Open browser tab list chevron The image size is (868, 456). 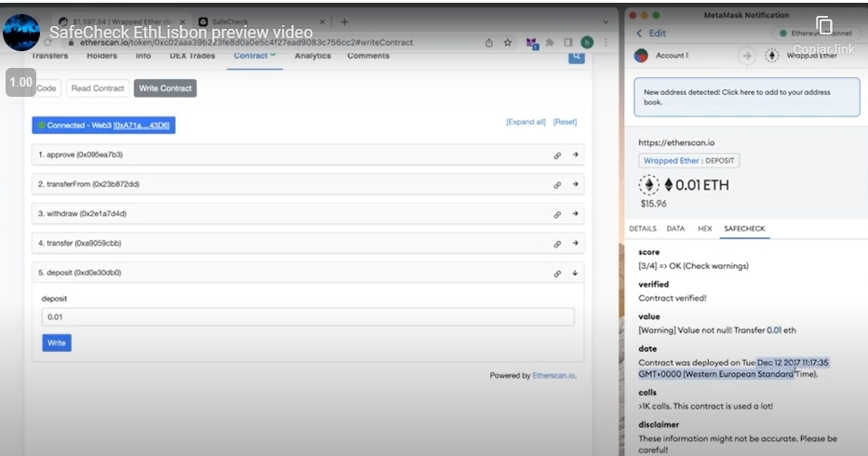coord(606,22)
